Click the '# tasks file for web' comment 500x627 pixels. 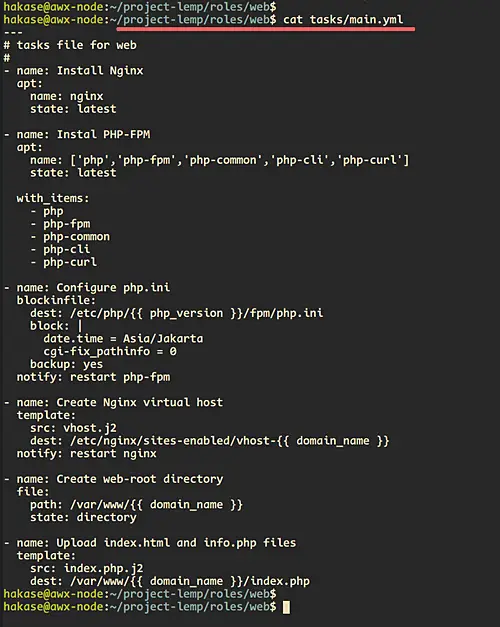(x=70, y=45)
